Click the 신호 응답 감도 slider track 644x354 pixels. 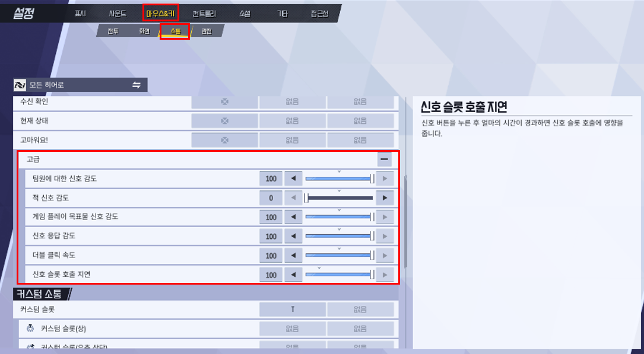(340, 236)
